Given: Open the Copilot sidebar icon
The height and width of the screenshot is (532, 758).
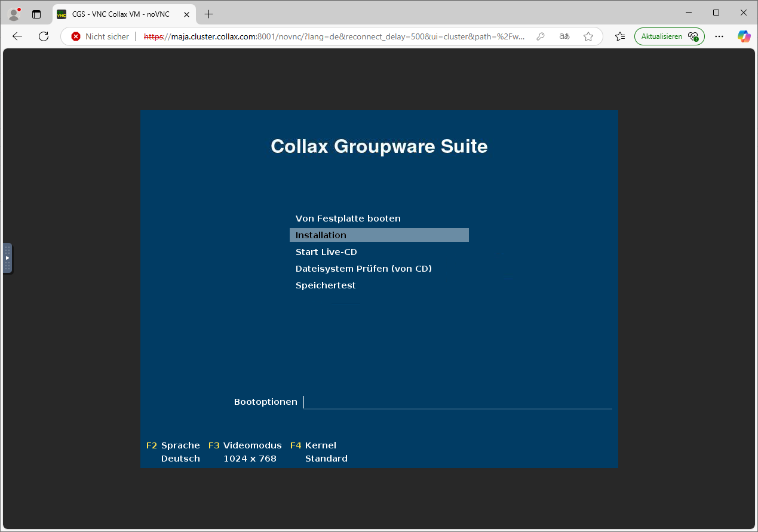Looking at the screenshot, I should tap(744, 36).
